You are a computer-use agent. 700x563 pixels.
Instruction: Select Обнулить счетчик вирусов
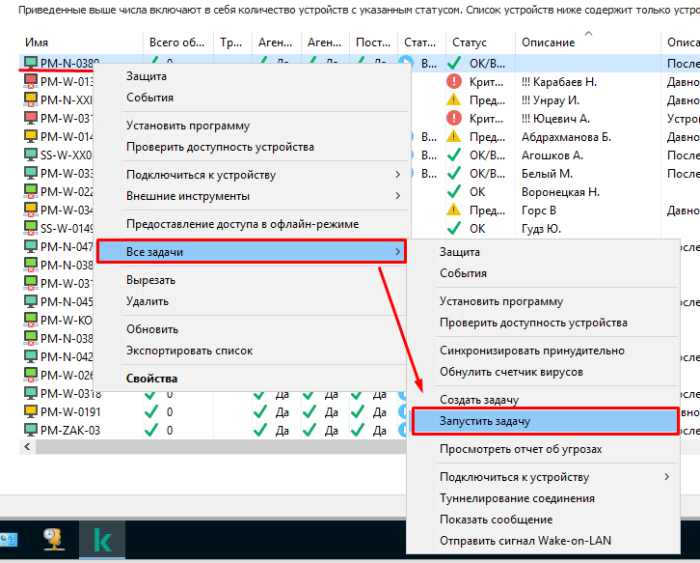[x=511, y=372]
